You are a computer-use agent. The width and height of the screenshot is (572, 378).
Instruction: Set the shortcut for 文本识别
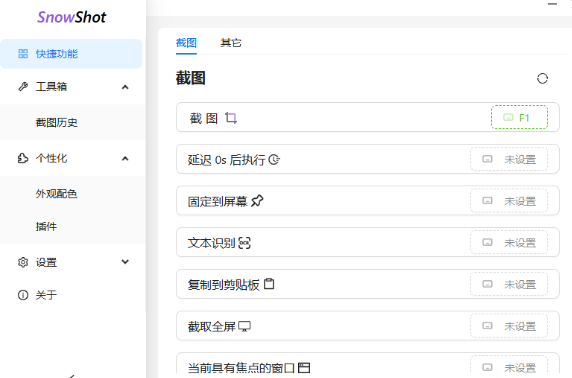(509, 243)
